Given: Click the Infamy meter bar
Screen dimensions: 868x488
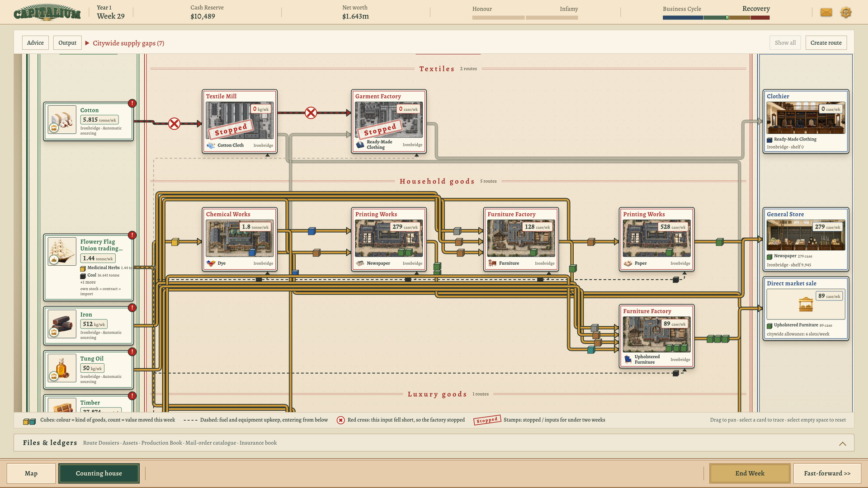Looking at the screenshot, I should pyautogui.click(x=552, y=18).
